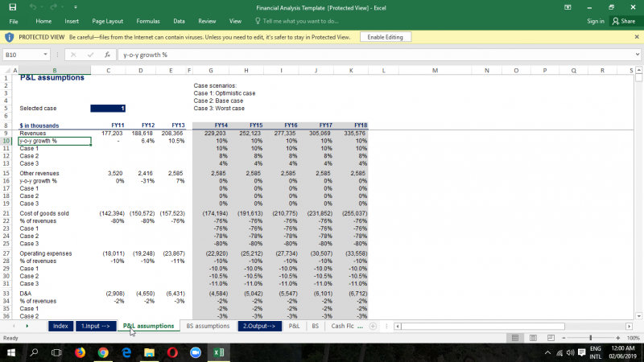Screen dimensions: 644x362
Task: Click Sign in link
Action: tap(596, 21)
